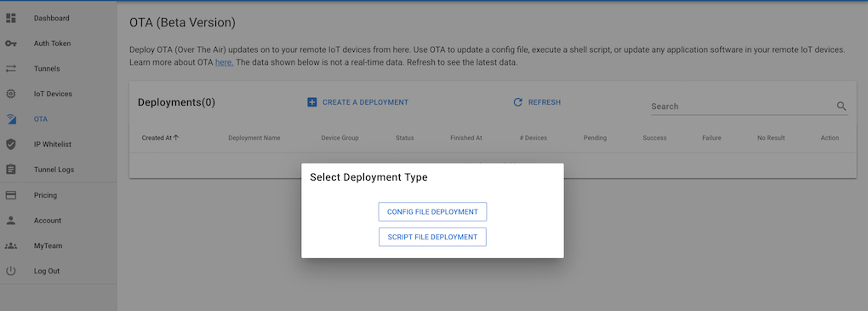Select the OTA menu entry
The width and height of the screenshot is (868, 311).
tap(58, 119)
